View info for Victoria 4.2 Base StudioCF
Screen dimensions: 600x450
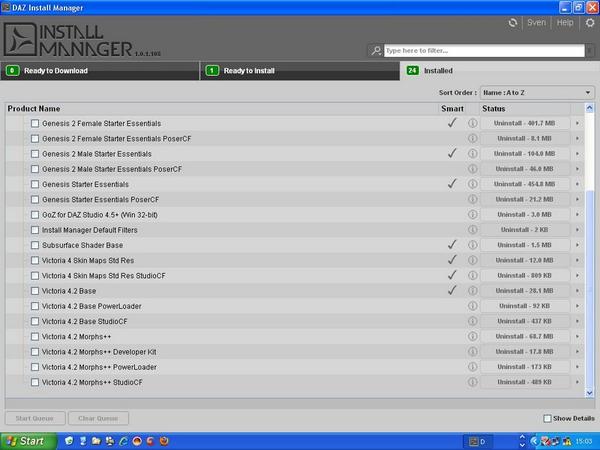[473, 321]
